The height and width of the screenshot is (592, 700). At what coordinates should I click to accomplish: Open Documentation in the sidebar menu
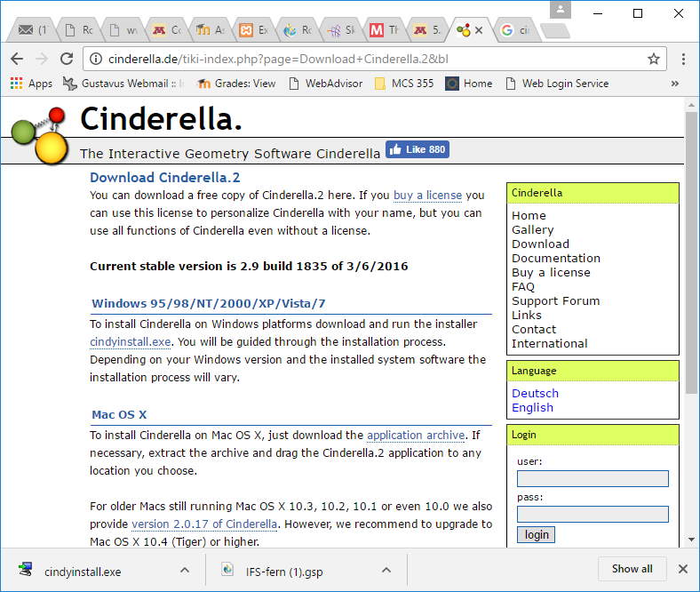click(x=556, y=259)
